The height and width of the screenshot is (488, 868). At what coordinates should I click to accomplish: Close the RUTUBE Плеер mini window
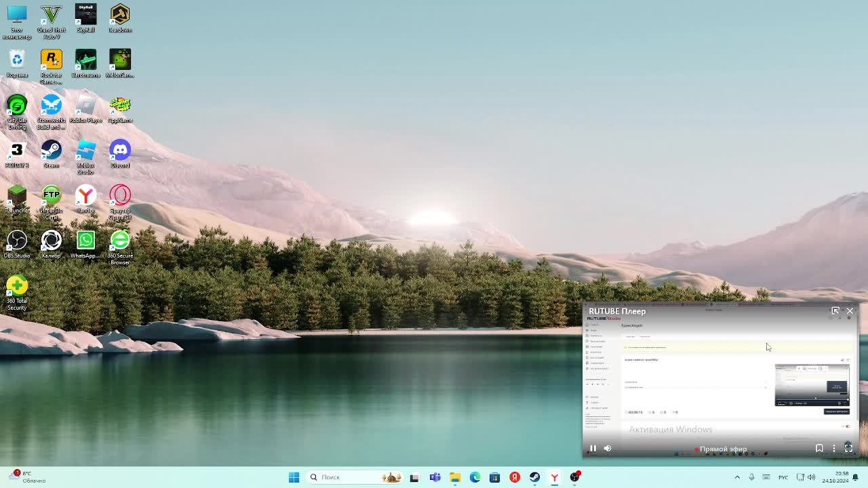click(x=850, y=311)
